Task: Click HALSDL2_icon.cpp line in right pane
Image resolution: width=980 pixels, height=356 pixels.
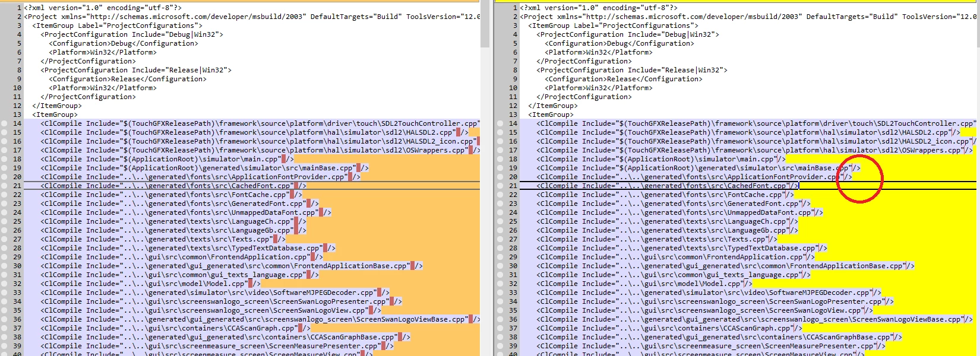Action: 756,141
